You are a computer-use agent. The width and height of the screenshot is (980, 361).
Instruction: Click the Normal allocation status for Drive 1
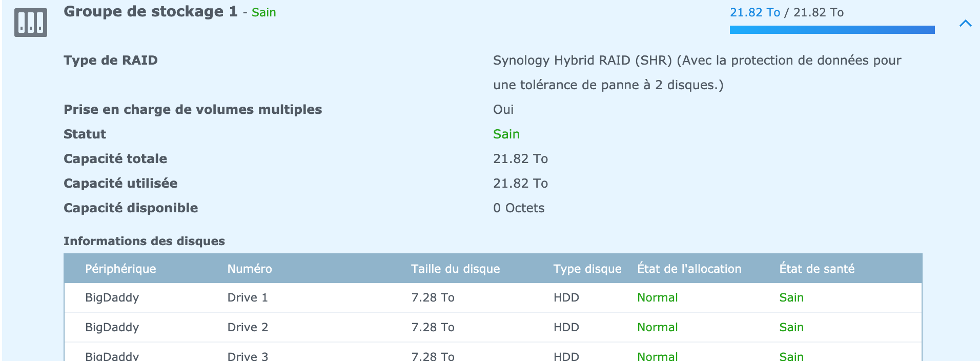pos(657,298)
